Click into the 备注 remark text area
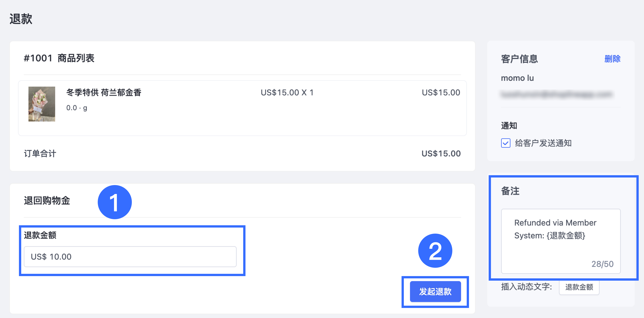 (x=561, y=241)
